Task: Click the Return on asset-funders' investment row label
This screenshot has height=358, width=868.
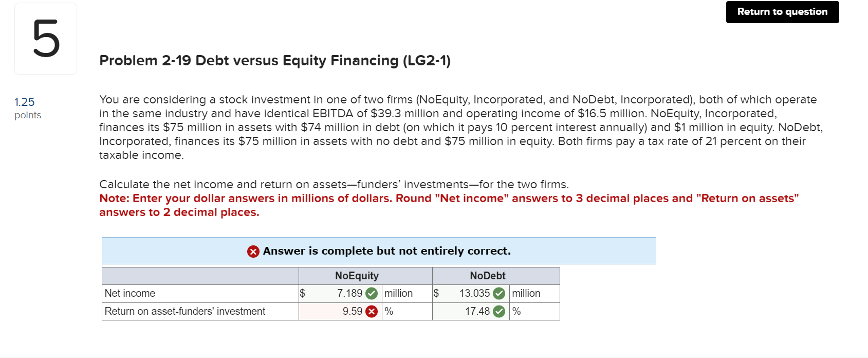Action: (x=184, y=311)
